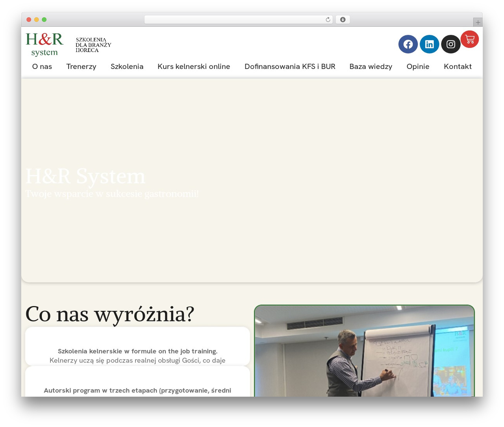
Task: Visit the Baza wiedzy section
Action: (371, 67)
